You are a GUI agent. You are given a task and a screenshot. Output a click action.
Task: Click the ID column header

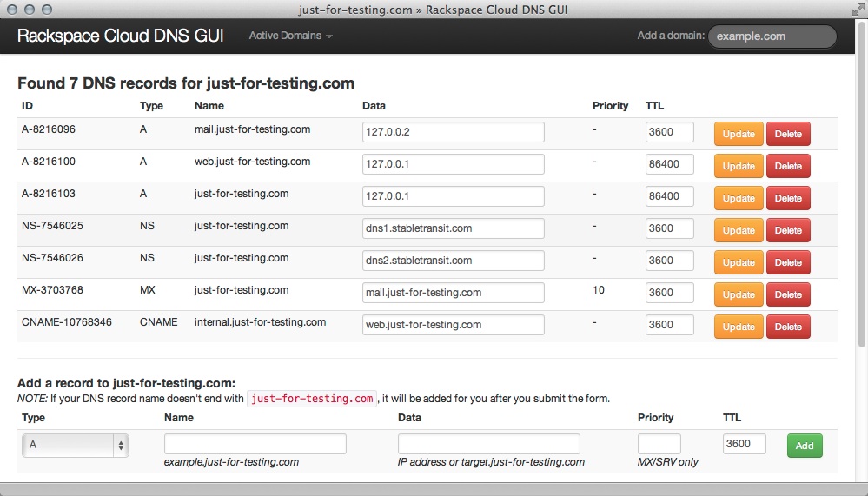point(27,106)
